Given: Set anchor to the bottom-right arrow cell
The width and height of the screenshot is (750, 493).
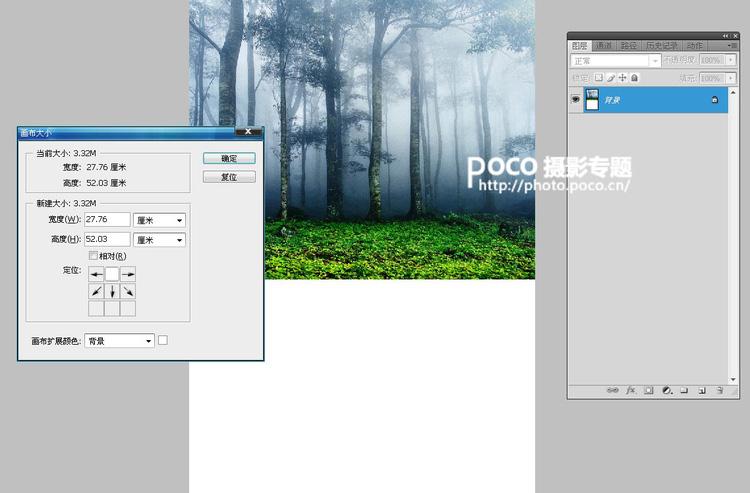Looking at the screenshot, I should click(128, 291).
